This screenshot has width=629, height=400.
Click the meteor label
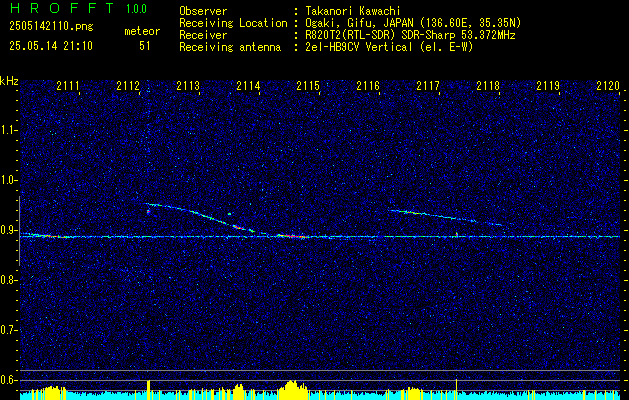[x=142, y=31]
